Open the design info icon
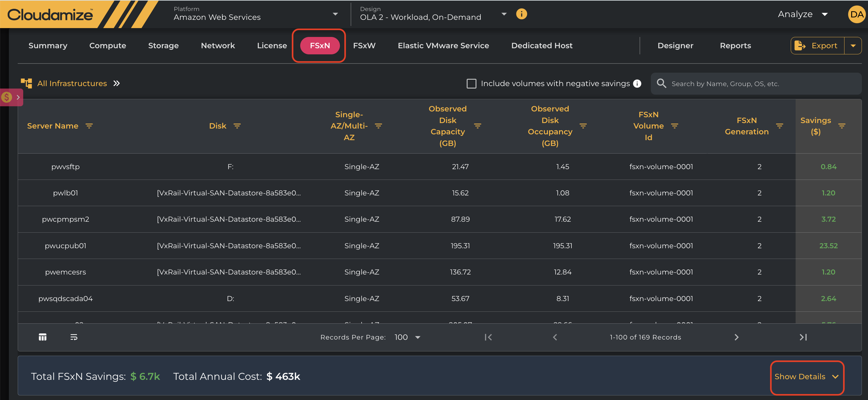Screen dimensions: 868x400 (x=521, y=14)
